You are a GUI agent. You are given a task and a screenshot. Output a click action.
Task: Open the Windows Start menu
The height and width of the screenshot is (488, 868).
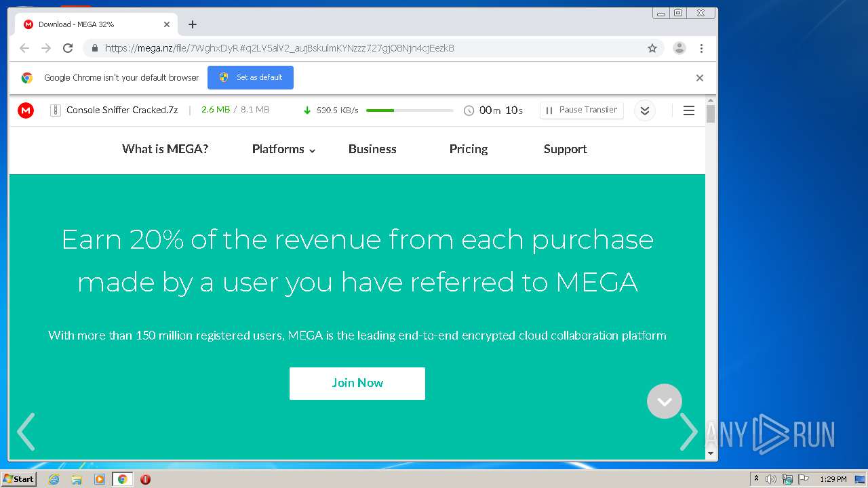point(18,479)
